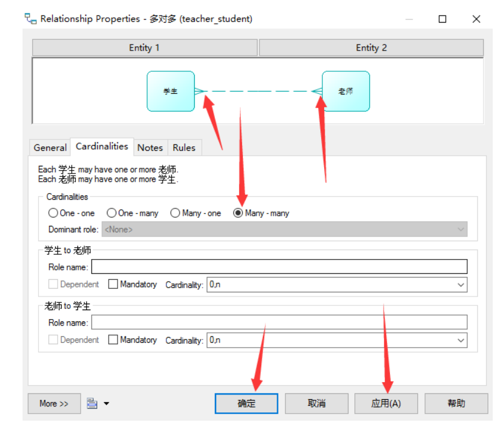Open the dropdown arrow next to properties icon
Image resolution: width=504 pixels, height=426 pixels.
tap(106, 404)
